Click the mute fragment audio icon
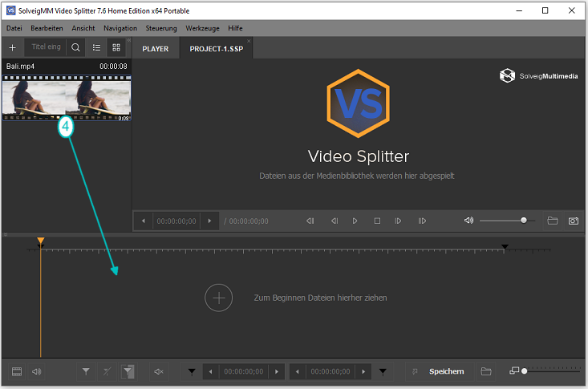The width and height of the screenshot is (588, 389). point(159,371)
